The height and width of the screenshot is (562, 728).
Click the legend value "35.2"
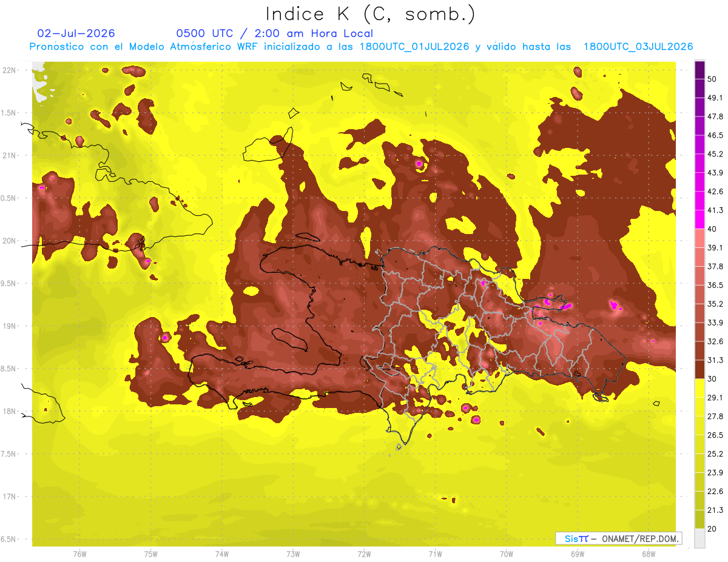pyautogui.click(x=715, y=304)
